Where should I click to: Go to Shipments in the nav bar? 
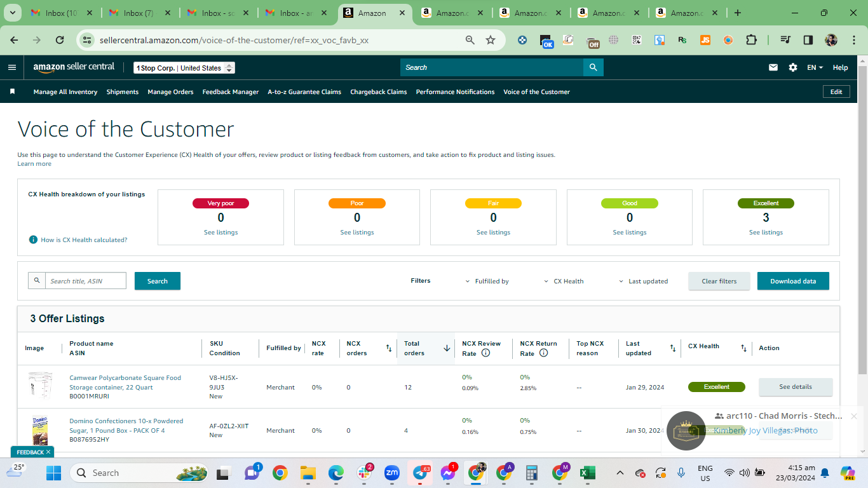[x=123, y=91]
